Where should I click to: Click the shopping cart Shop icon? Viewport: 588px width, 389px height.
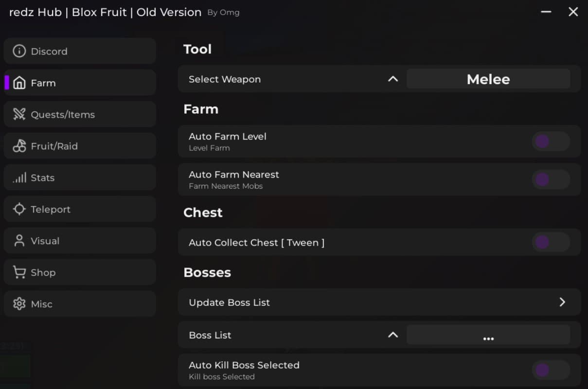(x=19, y=272)
